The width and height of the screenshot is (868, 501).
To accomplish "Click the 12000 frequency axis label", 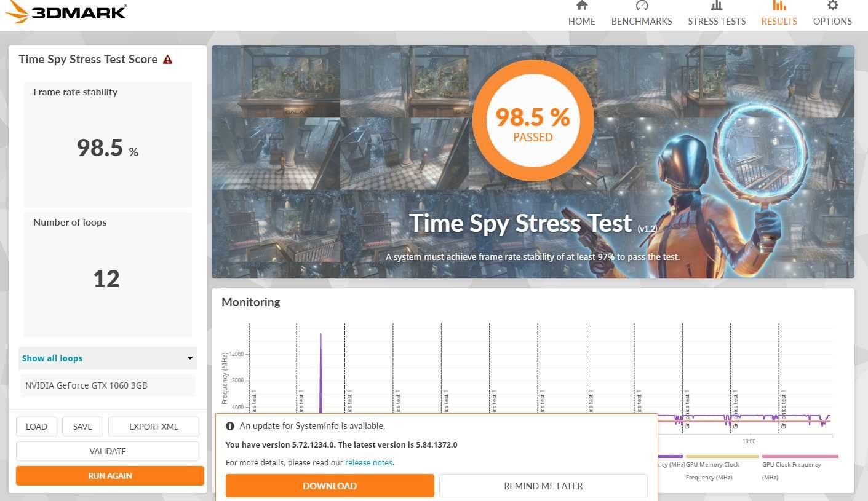I will tap(236, 354).
